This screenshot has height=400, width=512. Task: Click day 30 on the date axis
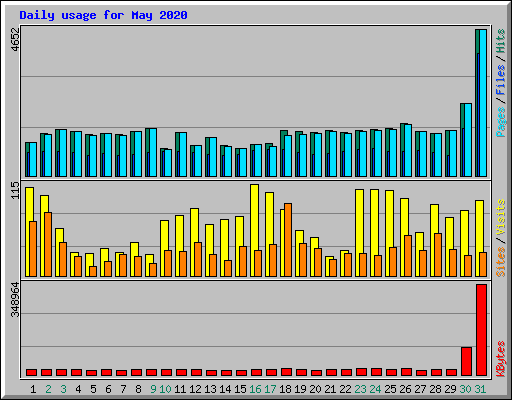click(x=465, y=389)
